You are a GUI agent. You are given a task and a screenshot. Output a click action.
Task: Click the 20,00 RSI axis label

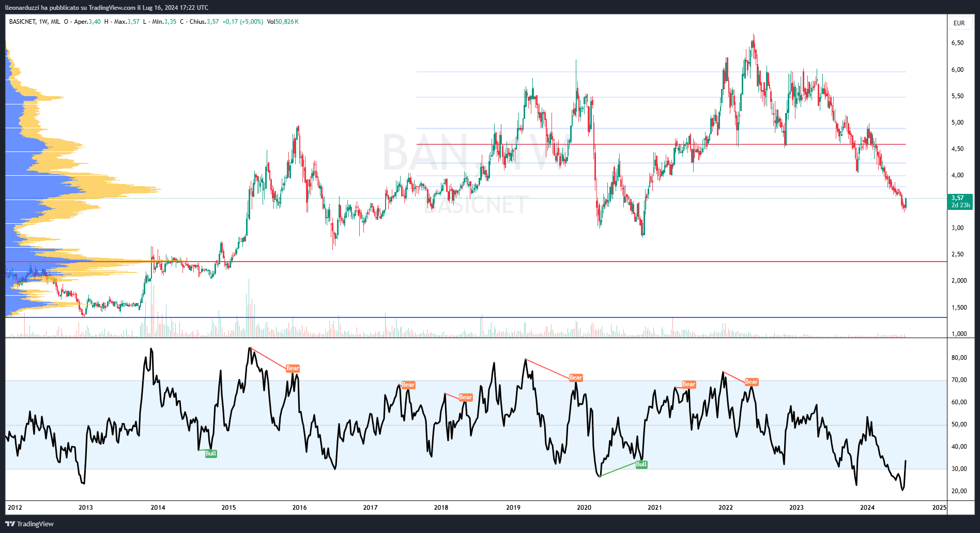959,491
